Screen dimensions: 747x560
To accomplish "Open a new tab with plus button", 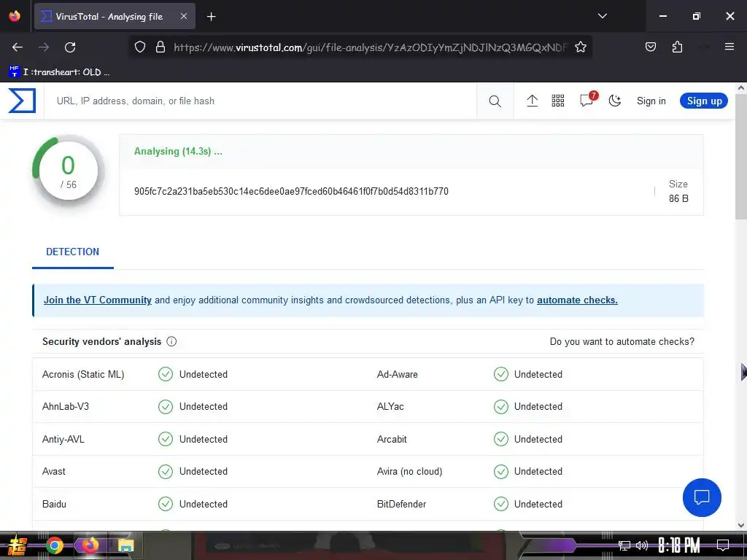I will (211, 17).
